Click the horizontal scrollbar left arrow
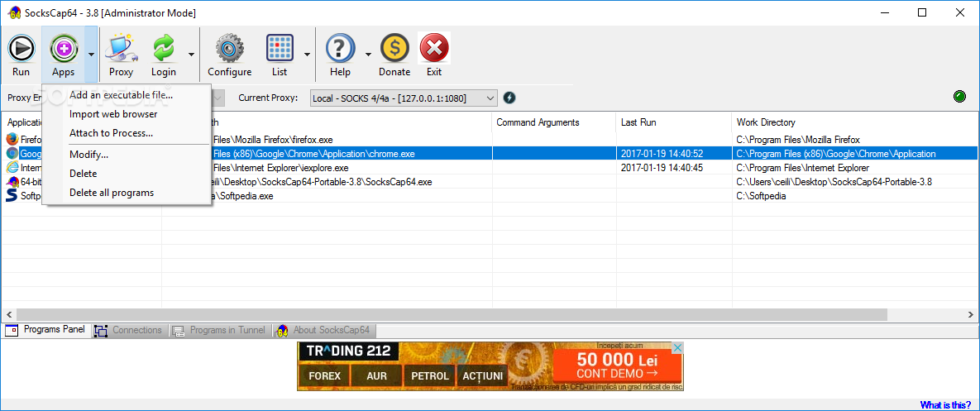The height and width of the screenshot is (411, 980). tap(7, 314)
